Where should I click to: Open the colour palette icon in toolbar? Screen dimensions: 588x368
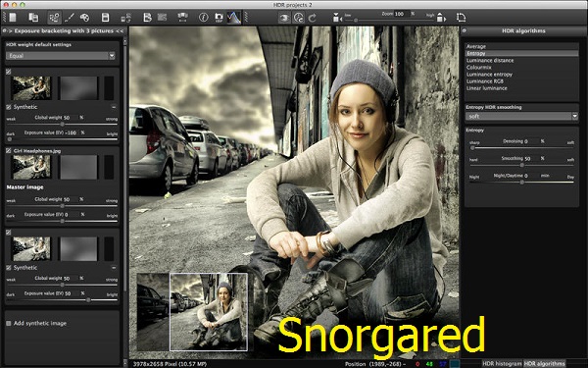click(x=84, y=18)
